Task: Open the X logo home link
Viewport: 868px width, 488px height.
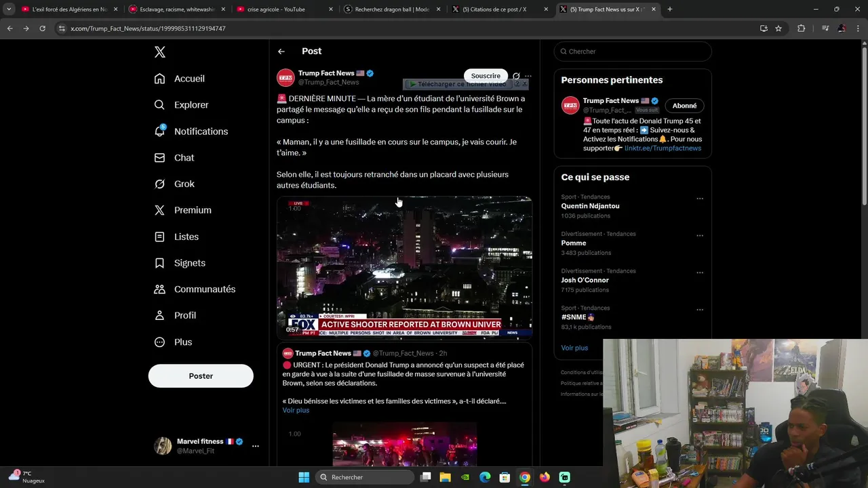Action: [x=159, y=52]
